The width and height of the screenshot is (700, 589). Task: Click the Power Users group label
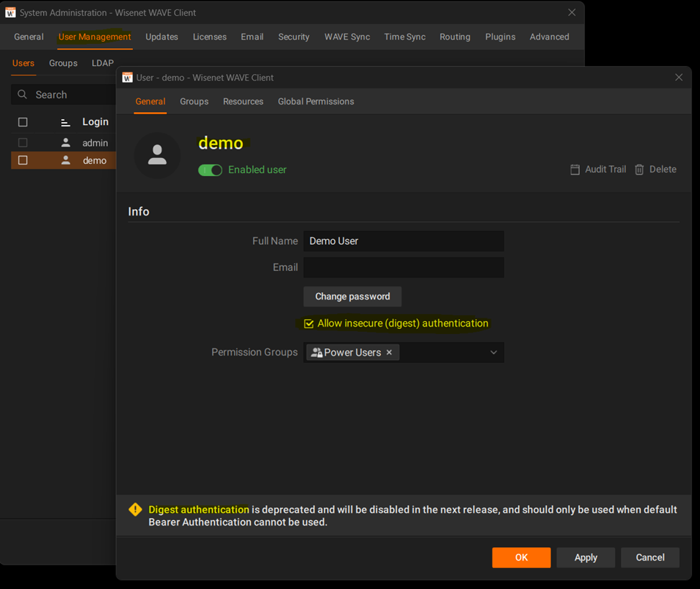(x=353, y=353)
